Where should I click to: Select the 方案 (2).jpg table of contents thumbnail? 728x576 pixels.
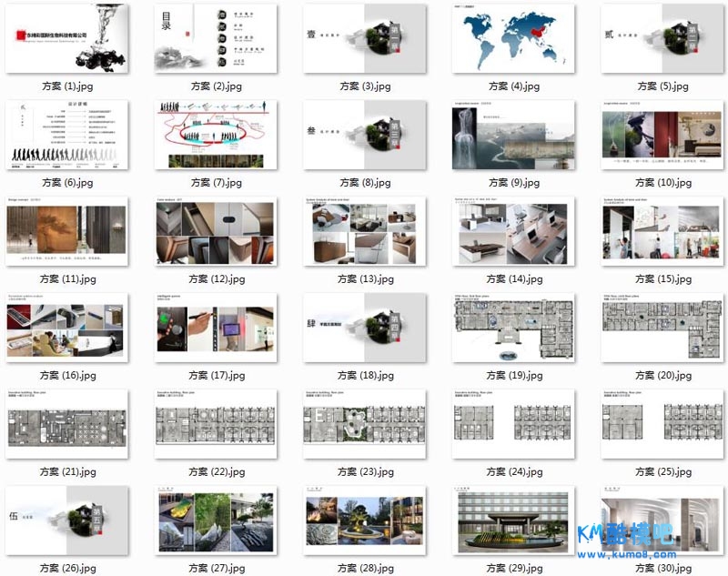(x=216, y=37)
